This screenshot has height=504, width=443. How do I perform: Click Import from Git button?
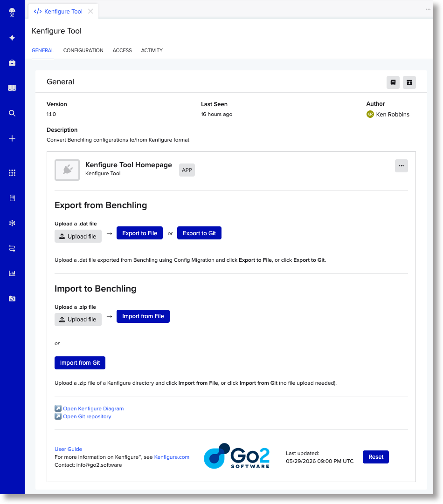click(80, 363)
